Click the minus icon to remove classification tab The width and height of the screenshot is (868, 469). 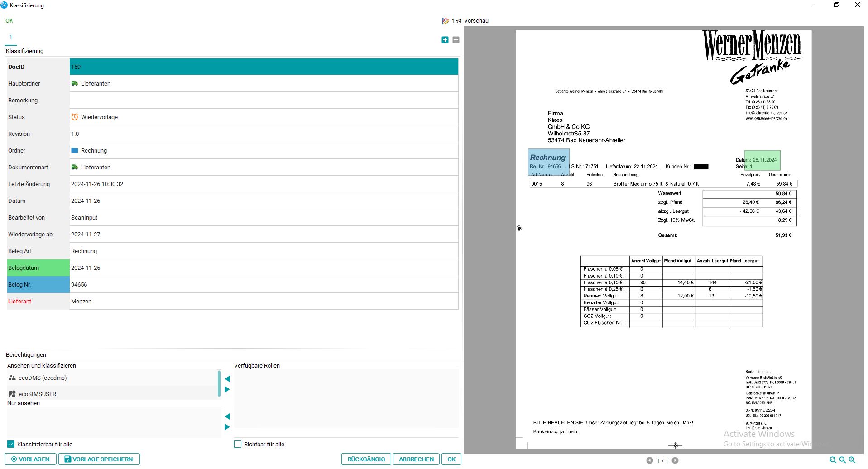click(x=456, y=40)
